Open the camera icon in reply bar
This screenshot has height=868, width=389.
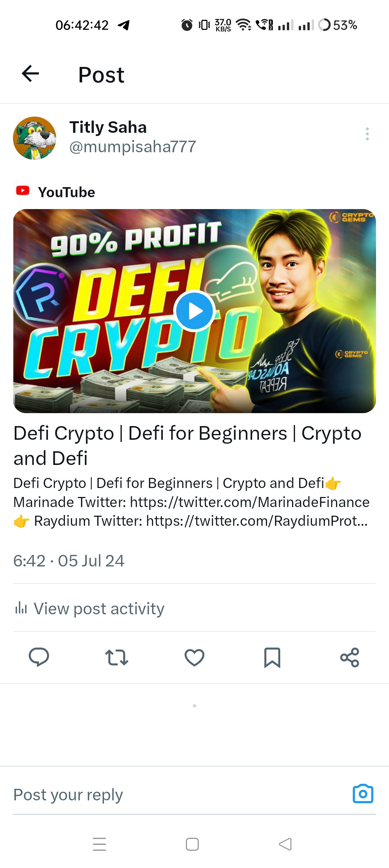pyautogui.click(x=363, y=794)
